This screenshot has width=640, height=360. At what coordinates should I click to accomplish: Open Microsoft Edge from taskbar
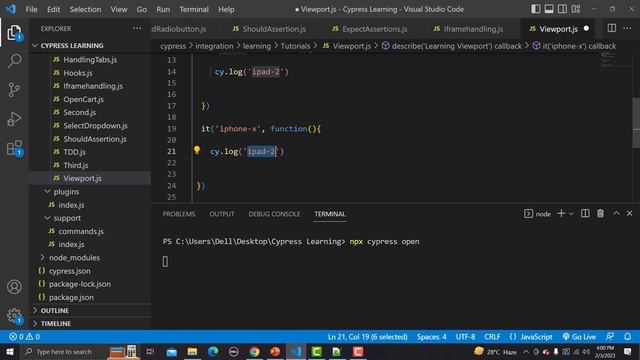point(213,351)
